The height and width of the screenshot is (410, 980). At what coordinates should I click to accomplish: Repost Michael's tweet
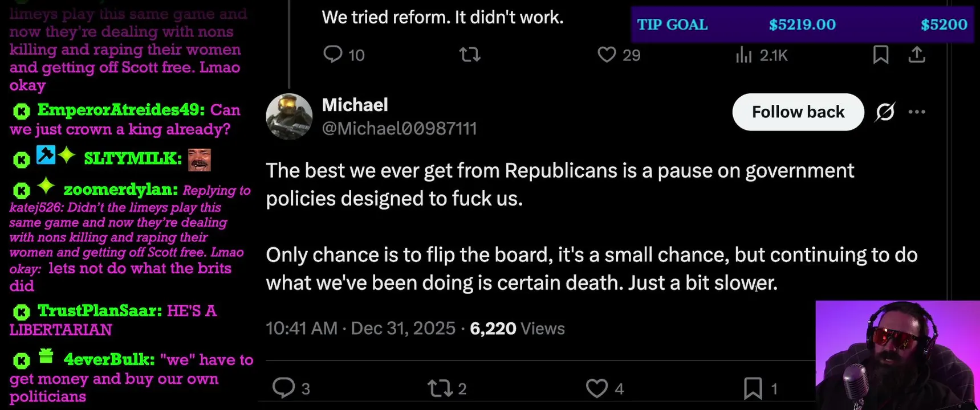(440, 388)
